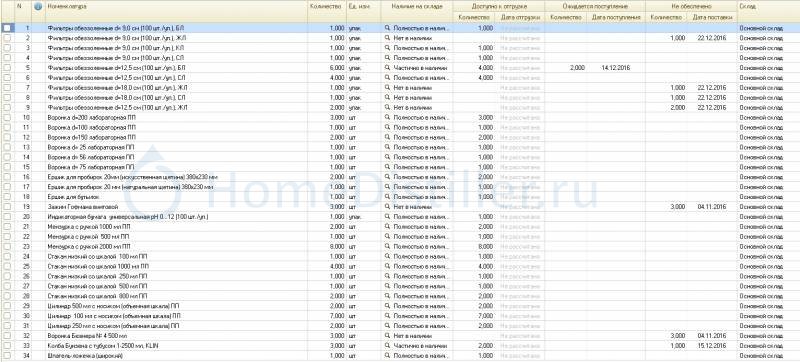Click the blue info icon in table header
800x362 pixels.
38,7
